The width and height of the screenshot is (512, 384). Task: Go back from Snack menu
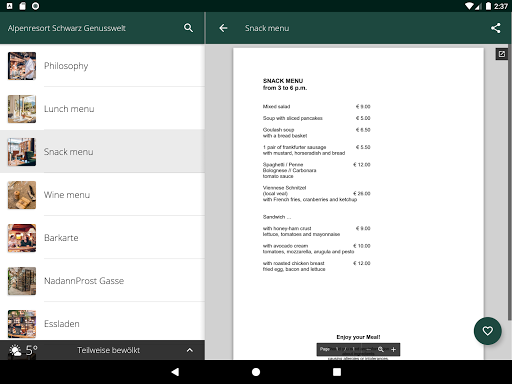(223, 28)
